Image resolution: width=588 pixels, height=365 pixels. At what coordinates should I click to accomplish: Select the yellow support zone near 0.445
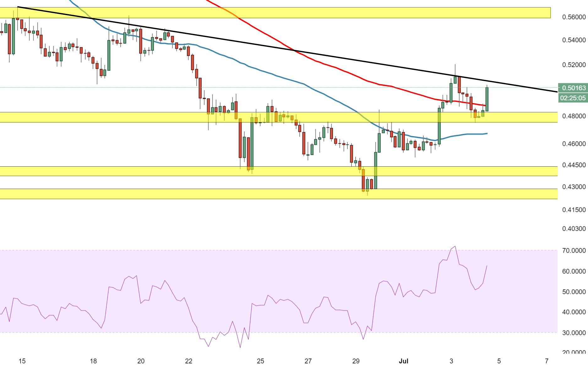tap(279, 171)
